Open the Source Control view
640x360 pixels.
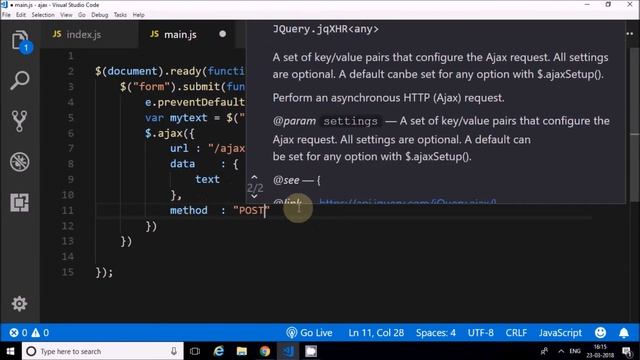(20, 121)
